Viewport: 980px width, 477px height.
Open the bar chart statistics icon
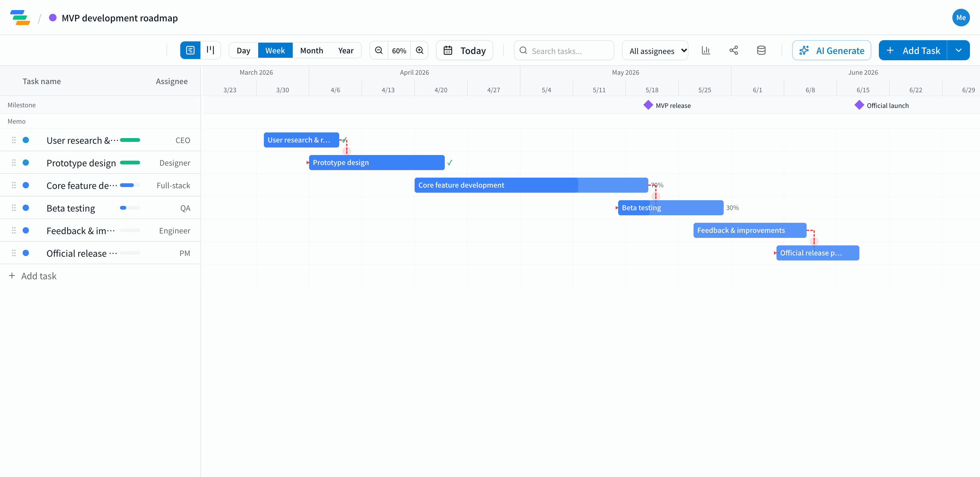(706, 50)
